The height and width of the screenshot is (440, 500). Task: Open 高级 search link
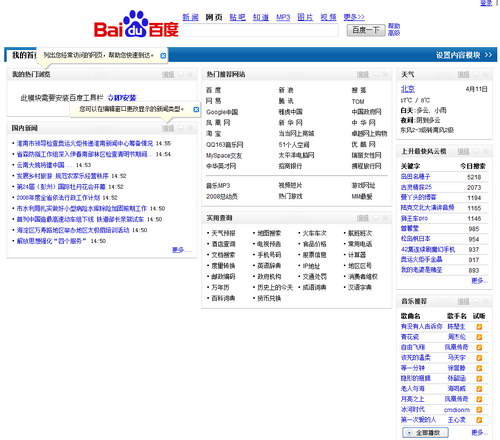pos(394,33)
